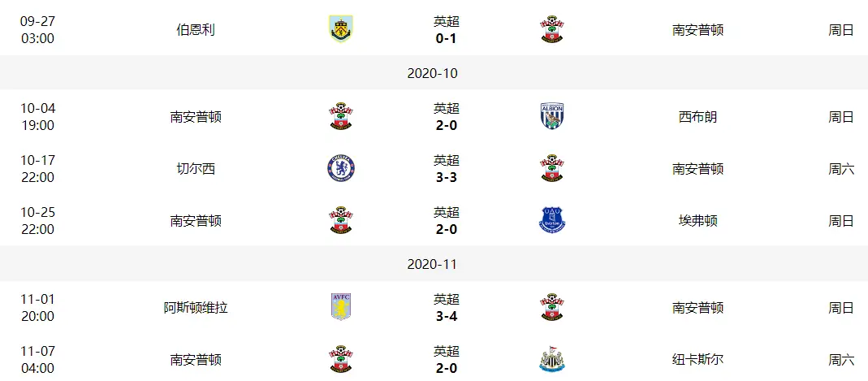Open the 阿斯顿维拉 team page

click(196, 308)
